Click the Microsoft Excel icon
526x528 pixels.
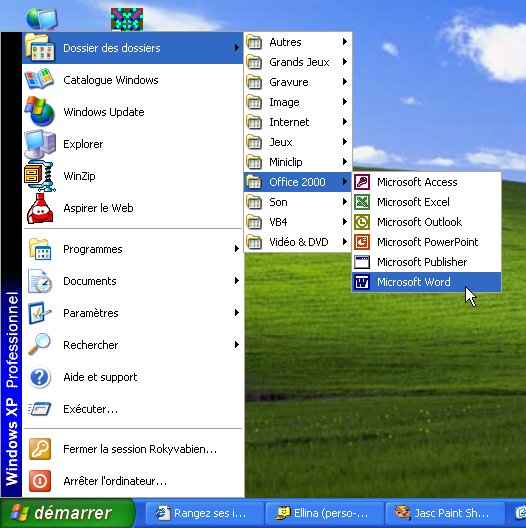click(362, 202)
